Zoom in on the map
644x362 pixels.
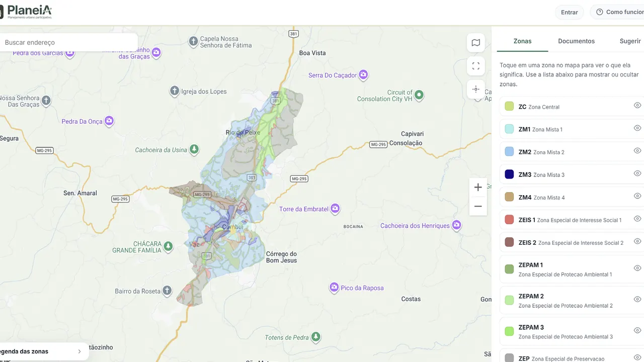(x=478, y=187)
